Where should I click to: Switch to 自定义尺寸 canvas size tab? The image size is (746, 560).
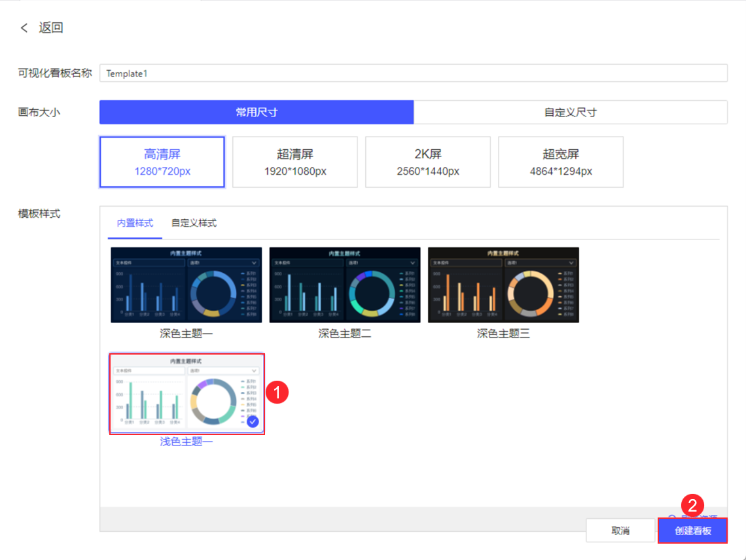pos(571,113)
